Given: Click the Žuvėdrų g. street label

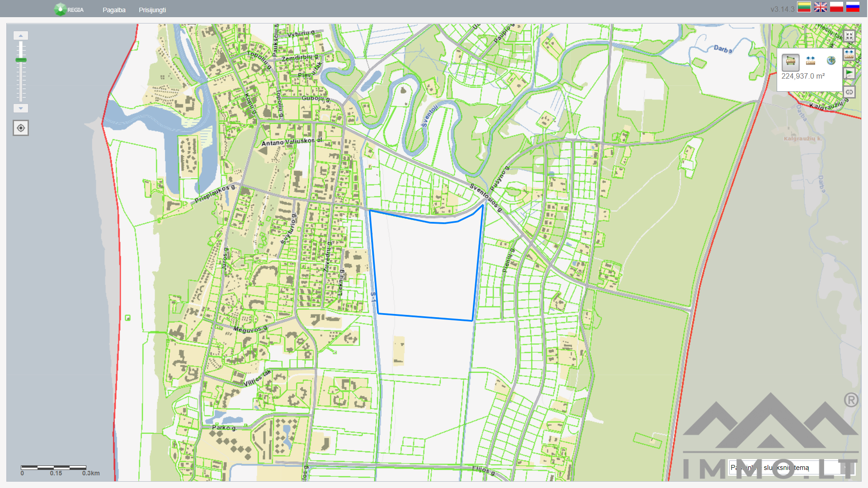Looking at the screenshot, I should (328, 256).
